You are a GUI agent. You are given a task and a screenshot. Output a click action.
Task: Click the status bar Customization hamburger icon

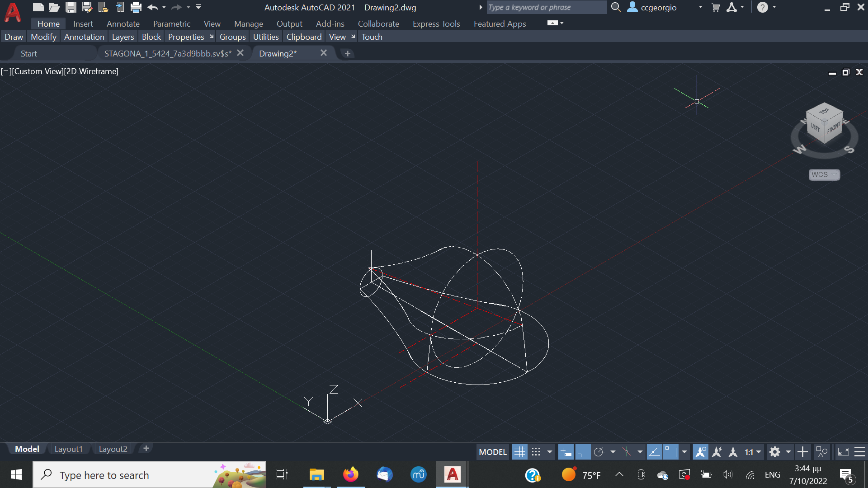(x=860, y=452)
